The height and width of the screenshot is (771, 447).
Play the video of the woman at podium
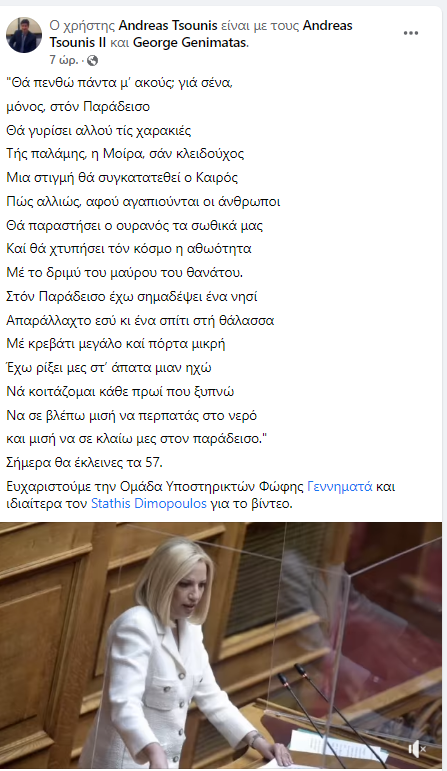[221, 645]
